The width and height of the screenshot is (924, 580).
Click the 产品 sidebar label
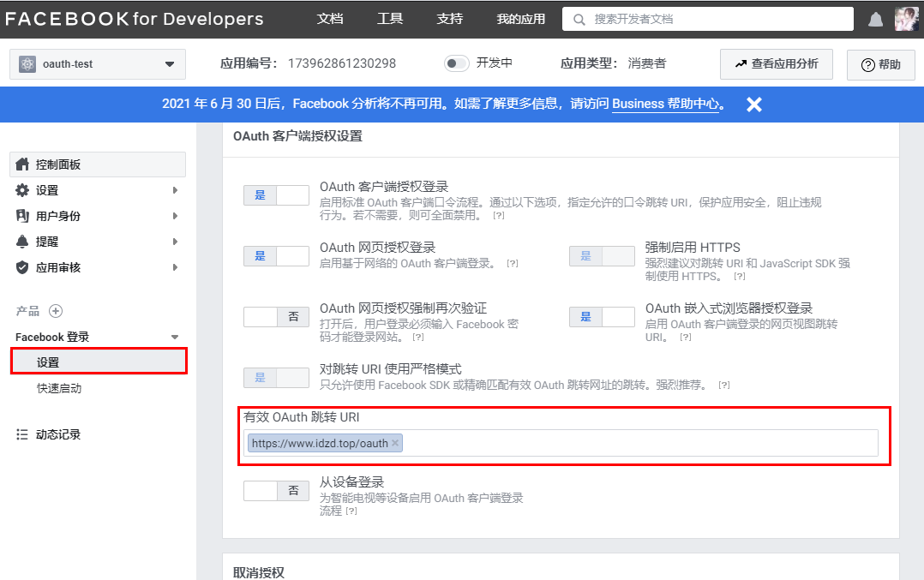click(x=27, y=311)
